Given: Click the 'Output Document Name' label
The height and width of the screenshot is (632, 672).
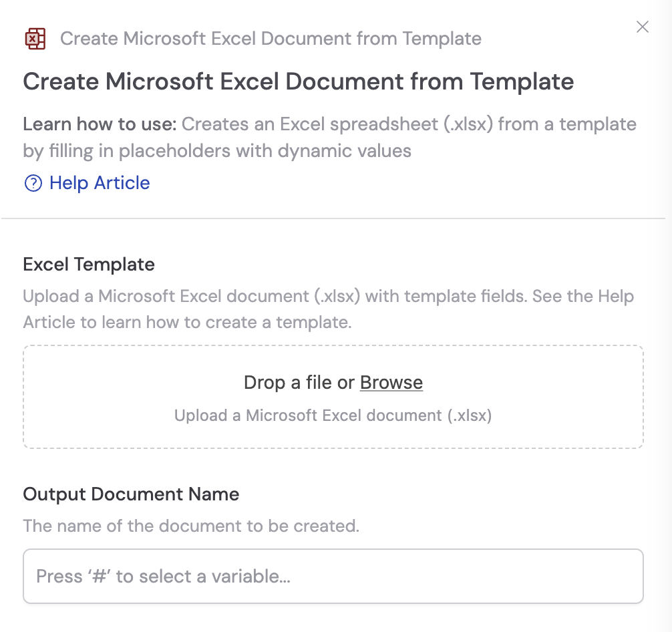Looking at the screenshot, I should coord(131,494).
